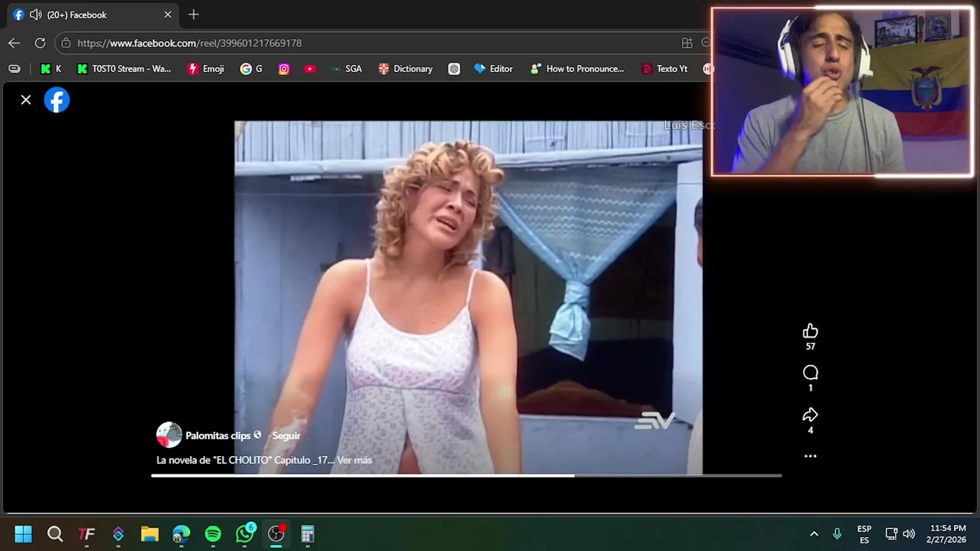Seek in the reel progress bar
Viewport: 980px width, 551px height.
pyautogui.click(x=466, y=475)
